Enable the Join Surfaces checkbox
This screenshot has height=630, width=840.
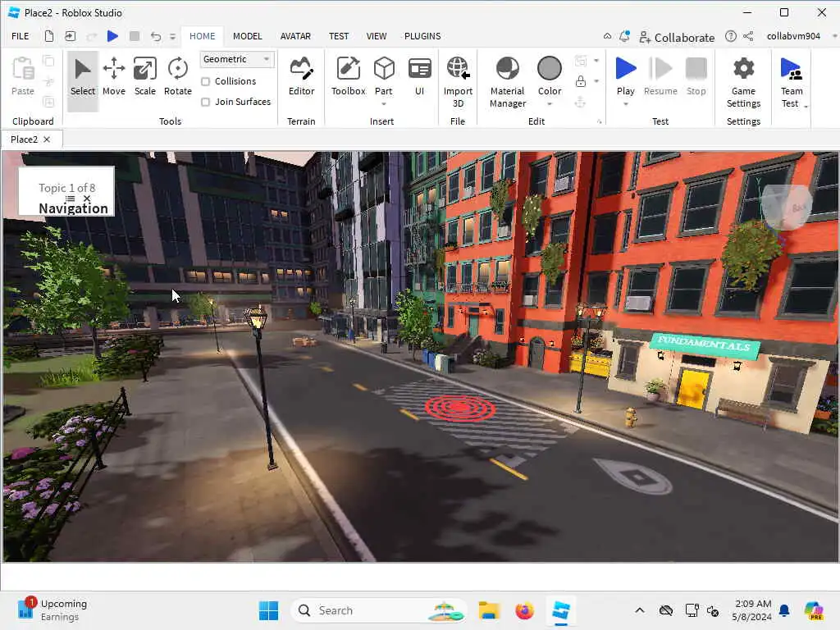(x=205, y=102)
